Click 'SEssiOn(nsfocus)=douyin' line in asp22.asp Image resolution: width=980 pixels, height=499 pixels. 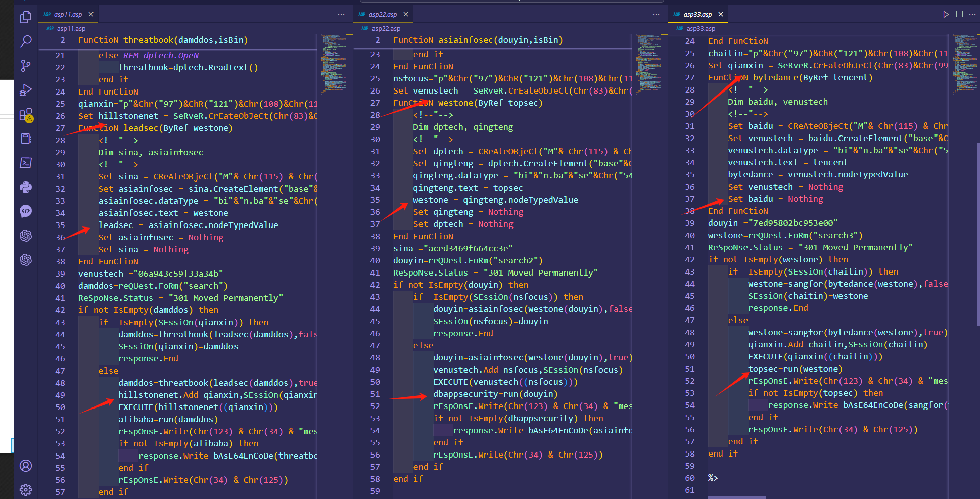[491, 322]
